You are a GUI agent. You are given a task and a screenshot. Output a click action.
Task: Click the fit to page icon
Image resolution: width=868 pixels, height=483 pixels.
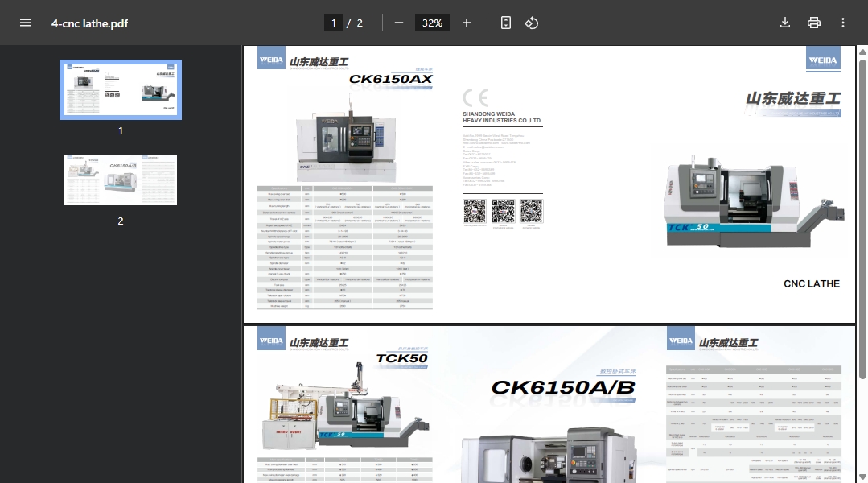[x=506, y=23]
